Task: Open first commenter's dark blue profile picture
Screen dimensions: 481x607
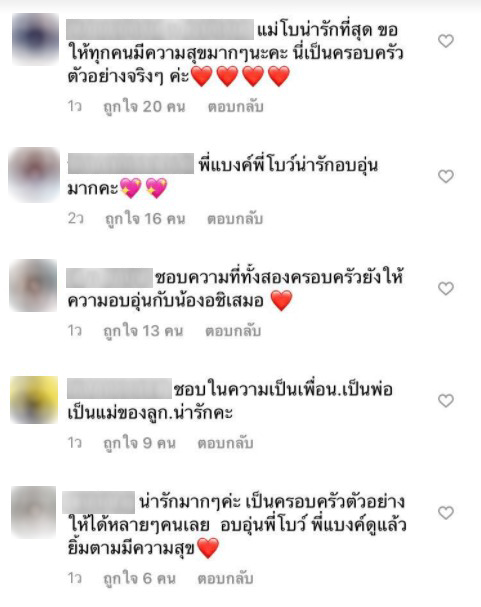Action: point(35,39)
